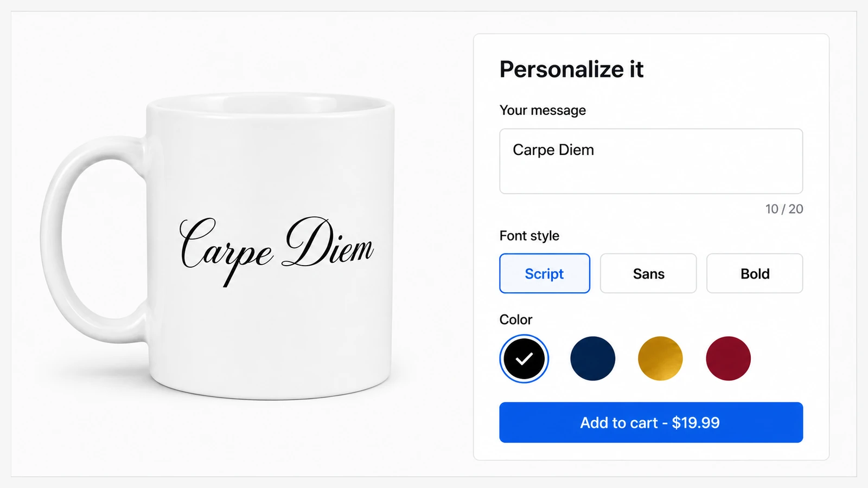The width and height of the screenshot is (868, 488).
Task: Click the blank mug body below the text
Action: tap(271, 336)
